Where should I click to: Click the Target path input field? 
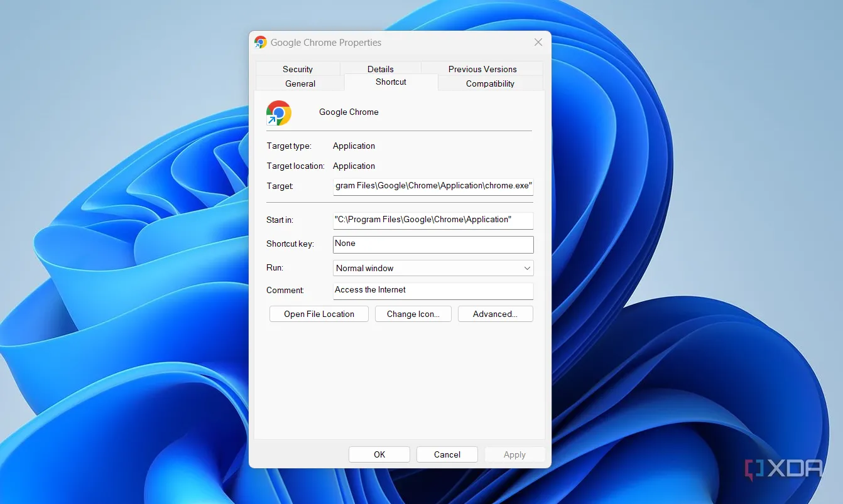[x=433, y=186]
